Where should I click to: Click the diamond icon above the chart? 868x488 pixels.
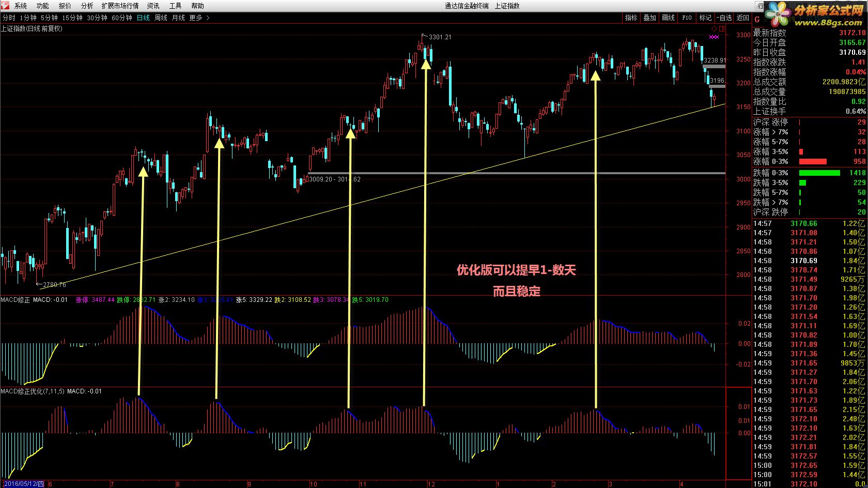click(x=715, y=28)
